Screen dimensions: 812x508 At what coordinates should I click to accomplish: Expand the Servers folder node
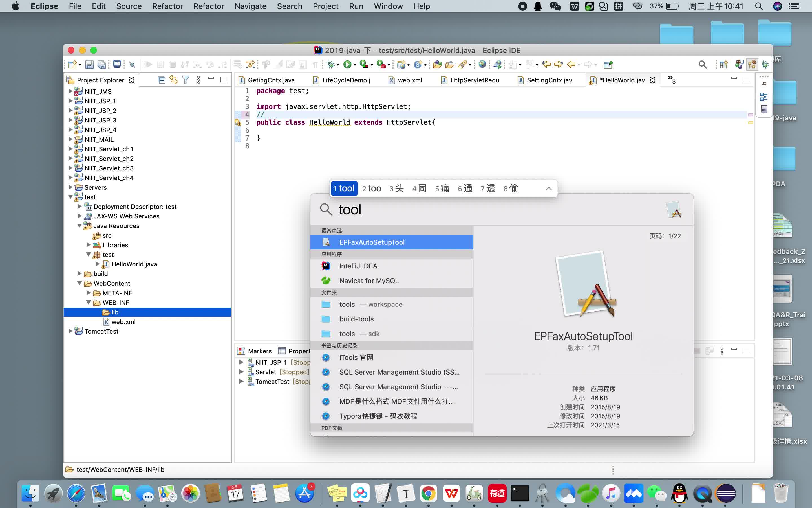[x=70, y=187]
